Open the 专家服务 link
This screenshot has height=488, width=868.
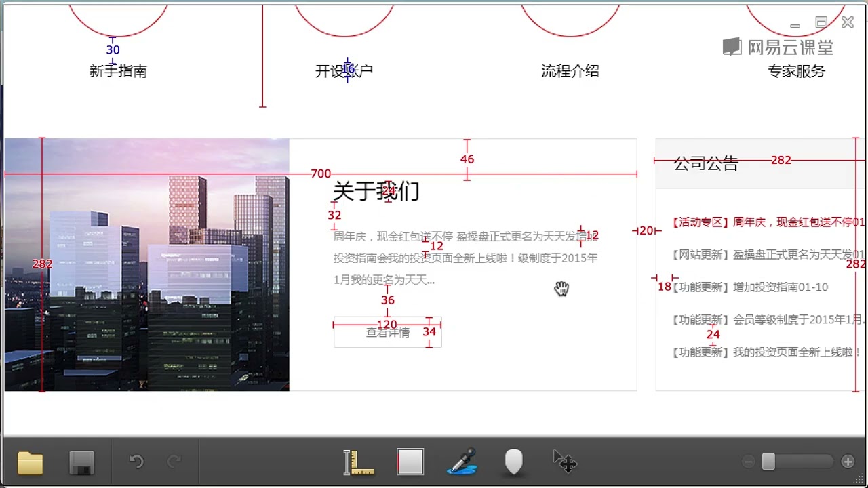point(796,71)
